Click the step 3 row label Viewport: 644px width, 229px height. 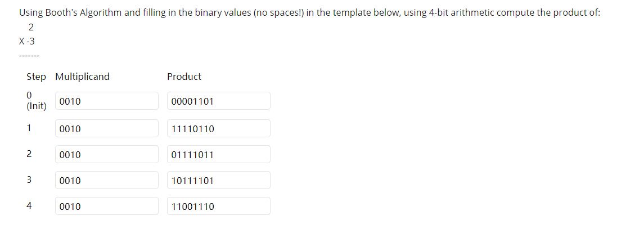point(29,179)
